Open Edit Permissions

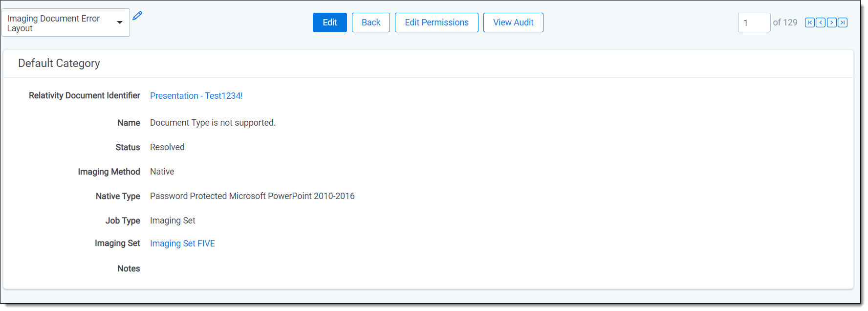coord(436,22)
